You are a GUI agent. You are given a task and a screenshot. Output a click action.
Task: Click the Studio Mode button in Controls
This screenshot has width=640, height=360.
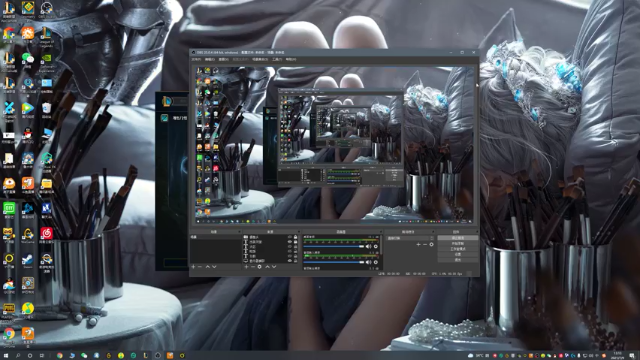coord(458,249)
